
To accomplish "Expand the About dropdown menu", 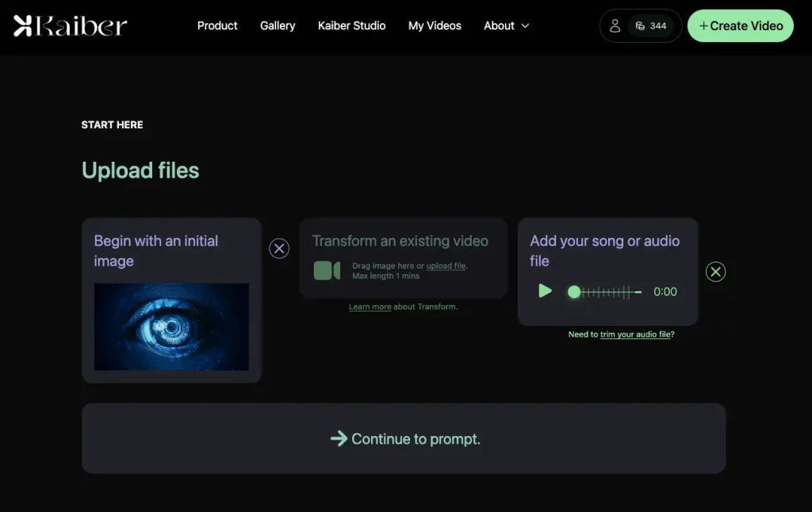I will (x=506, y=26).
